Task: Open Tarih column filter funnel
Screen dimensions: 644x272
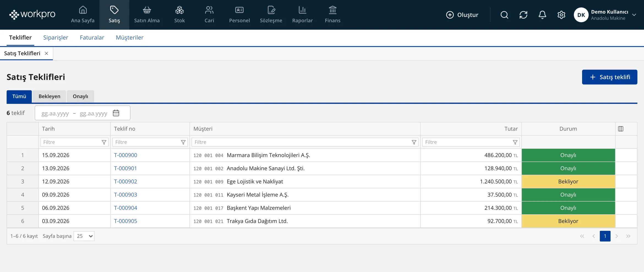Action: [x=104, y=142]
